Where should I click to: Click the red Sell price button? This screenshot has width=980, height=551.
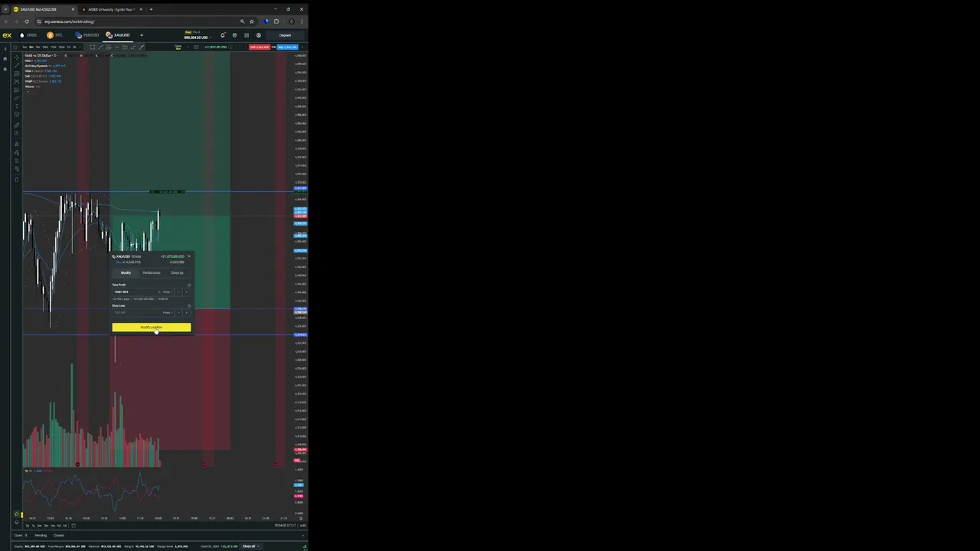260,47
